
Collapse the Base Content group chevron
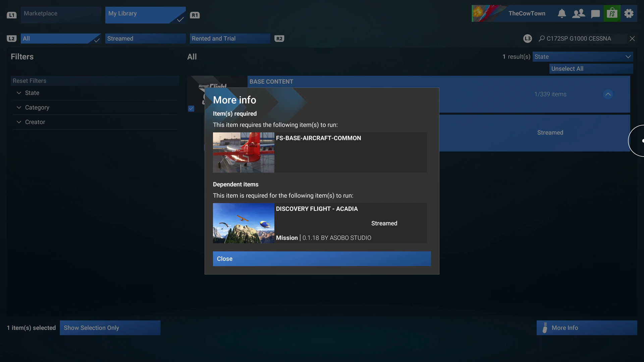pos(608,94)
